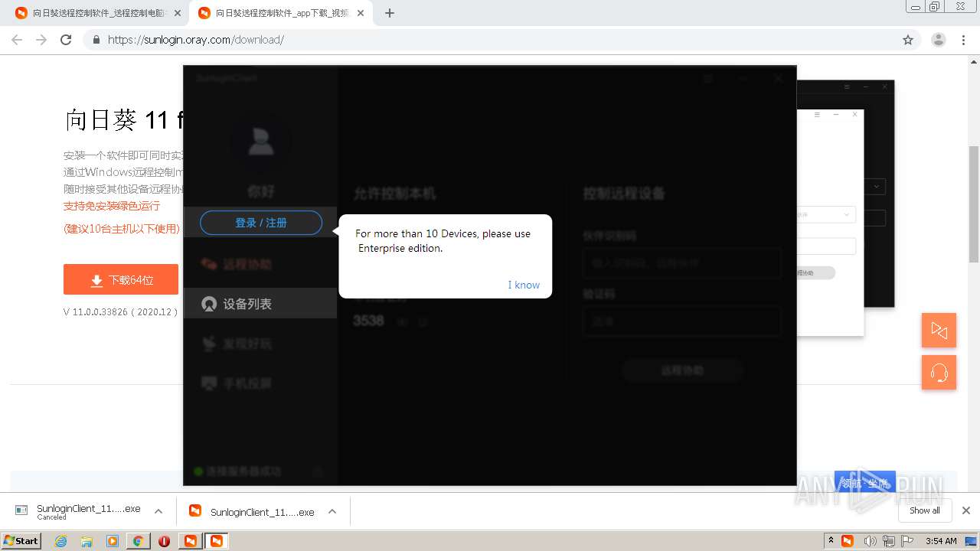
Task: Click the 3:54 AM taskbar clock
Action: coord(941,540)
